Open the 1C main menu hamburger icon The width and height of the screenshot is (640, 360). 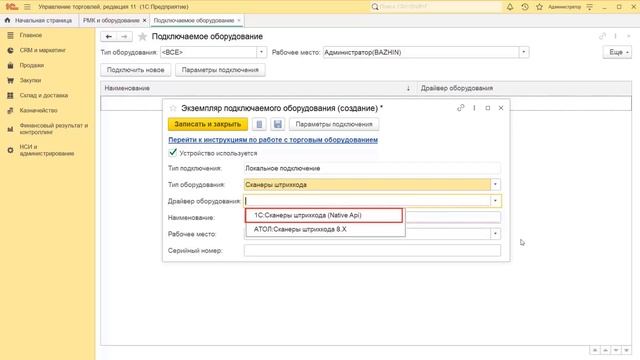(x=27, y=7)
